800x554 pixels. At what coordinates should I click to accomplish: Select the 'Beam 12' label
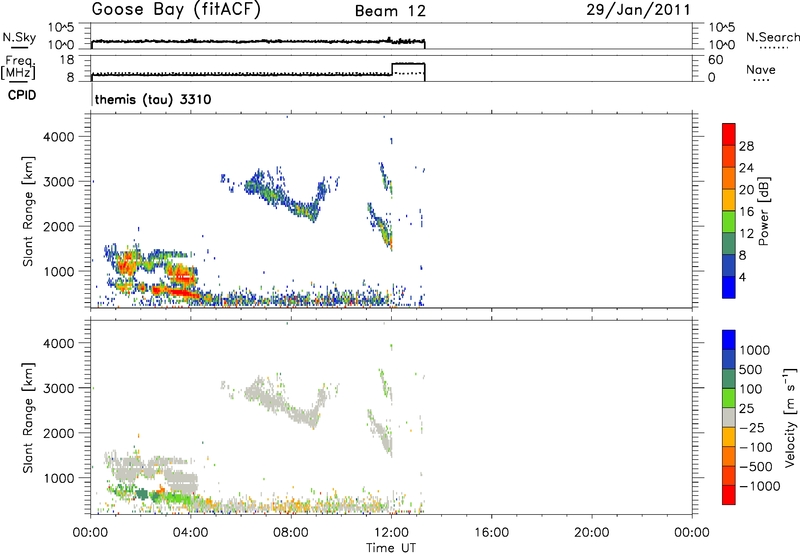pos(390,11)
